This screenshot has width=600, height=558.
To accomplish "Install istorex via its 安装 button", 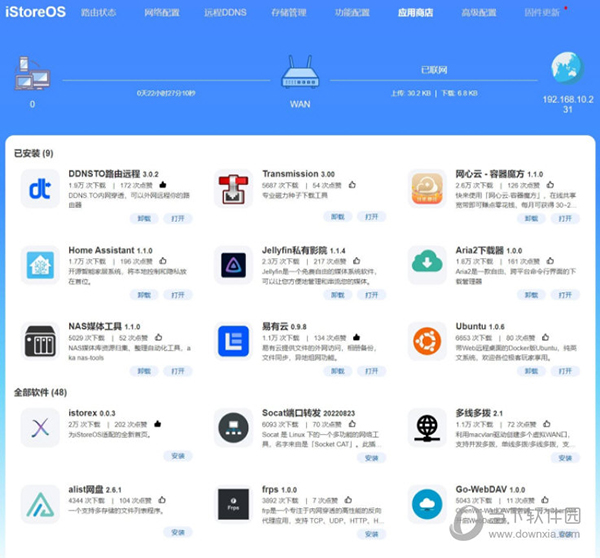I will pos(178,456).
